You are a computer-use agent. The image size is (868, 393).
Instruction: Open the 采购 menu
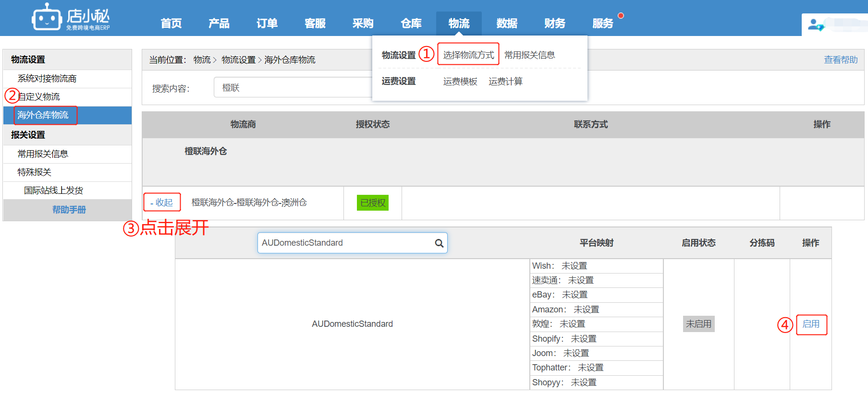point(363,24)
